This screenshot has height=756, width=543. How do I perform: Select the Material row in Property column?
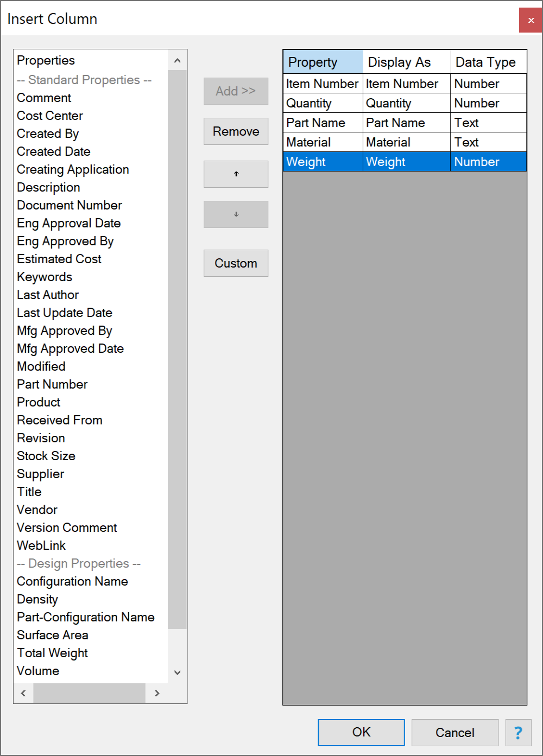(x=323, y=142)
